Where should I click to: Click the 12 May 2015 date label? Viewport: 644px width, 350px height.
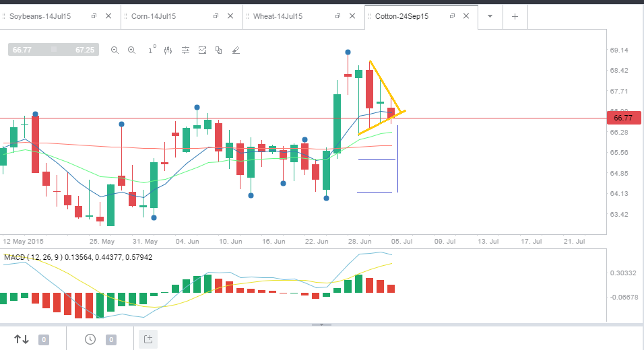[x=23, y=241]
